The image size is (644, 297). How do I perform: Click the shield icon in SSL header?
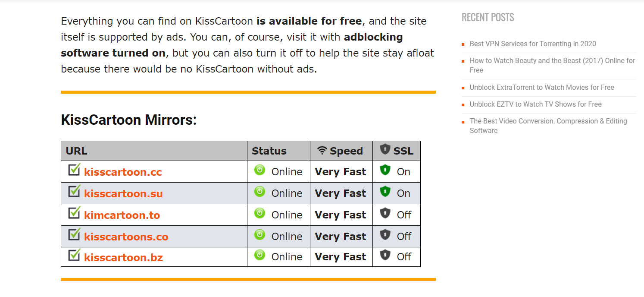coord(385,149)
